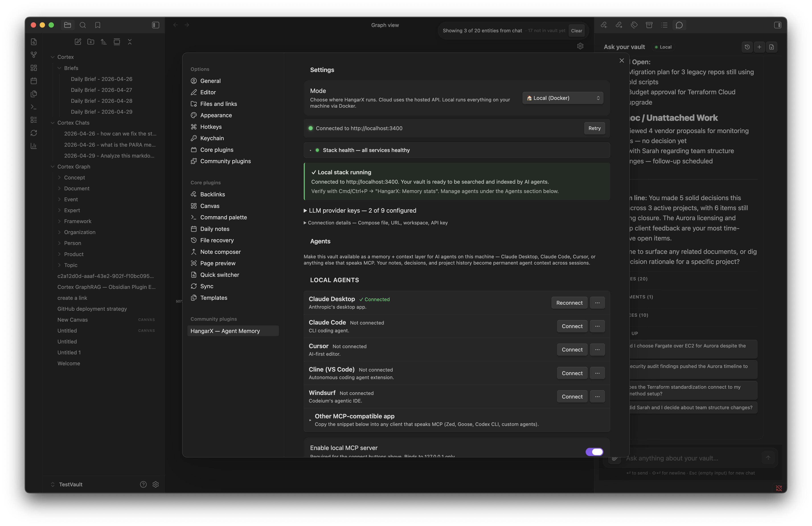Open the Welcome note
Screen dimensions: 812x526
click(x=69, y=364)
